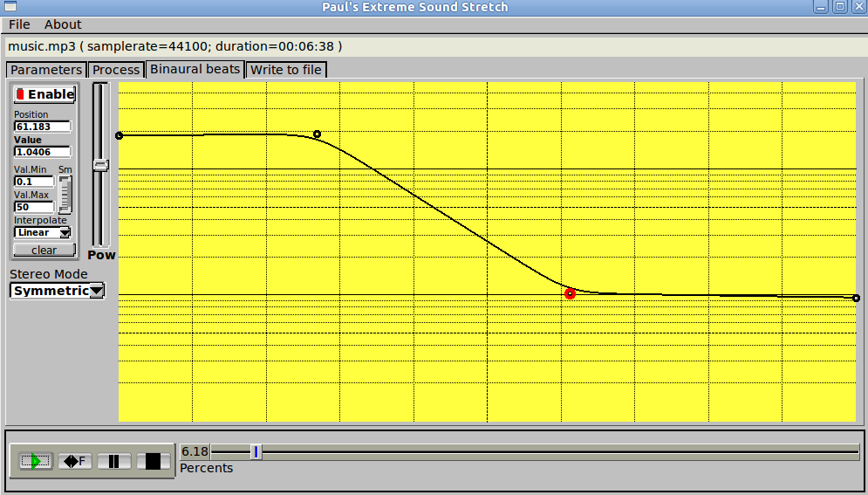
Task: Pause playback with the Pause button
Action: point(114,461)
